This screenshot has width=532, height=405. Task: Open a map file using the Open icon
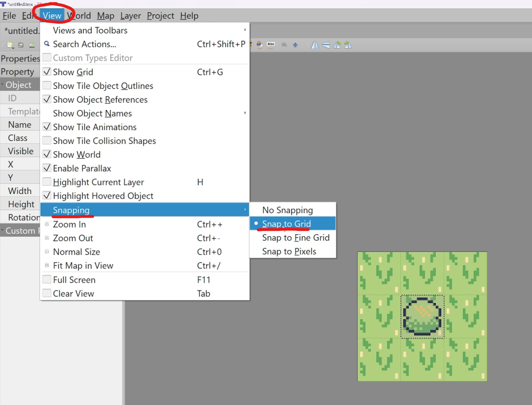click(20, 45)
